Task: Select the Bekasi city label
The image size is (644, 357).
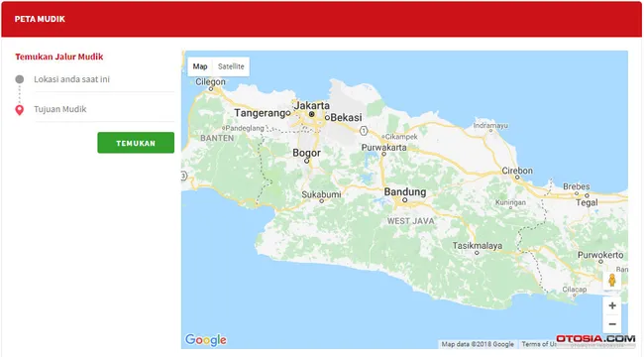Action: pos(346,118)
